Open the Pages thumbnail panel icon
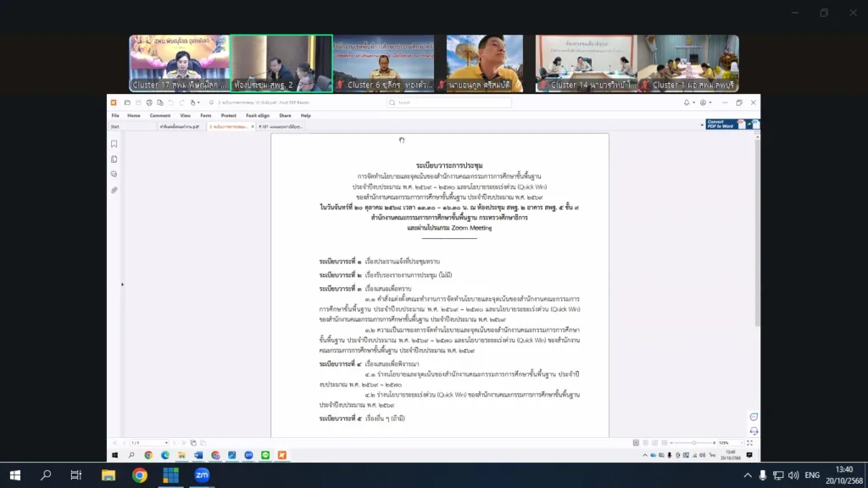The image size is (868, 488). 114,159
